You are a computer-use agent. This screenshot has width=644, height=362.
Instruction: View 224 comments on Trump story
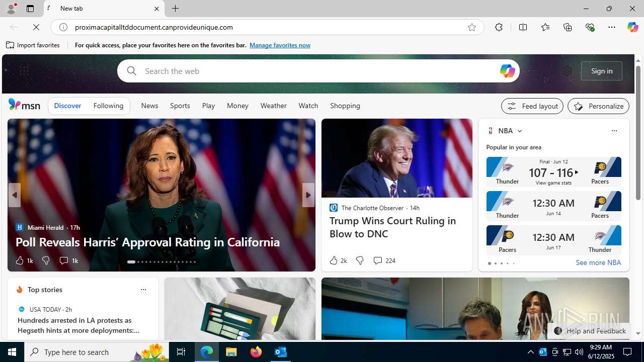pos(384,260)
